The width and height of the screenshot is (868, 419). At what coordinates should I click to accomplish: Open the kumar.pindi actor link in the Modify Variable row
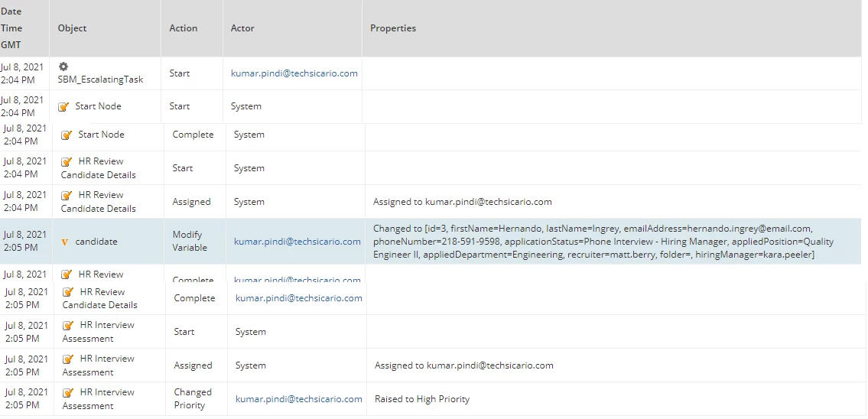(297, 242)
